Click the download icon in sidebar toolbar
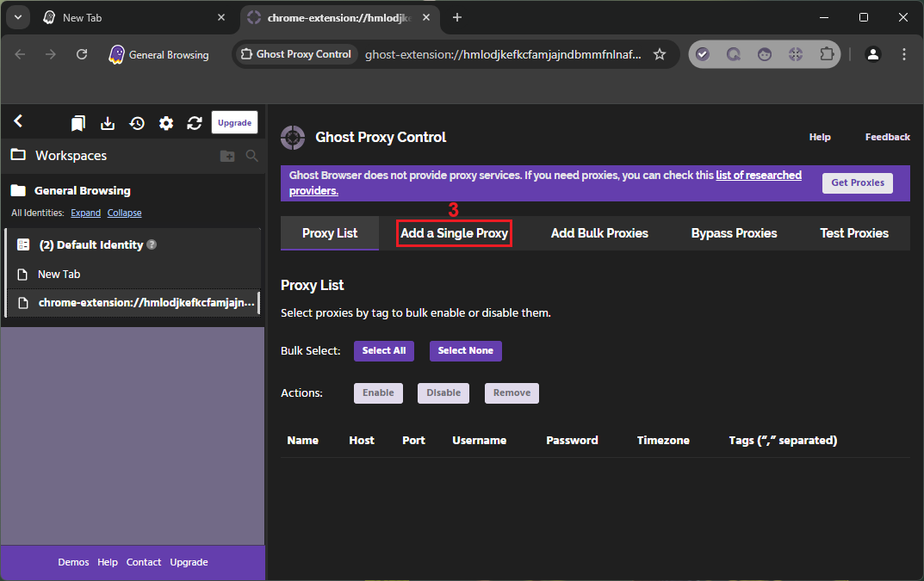The height and width of the screenshot is (581, 924). tap(108, 123)
